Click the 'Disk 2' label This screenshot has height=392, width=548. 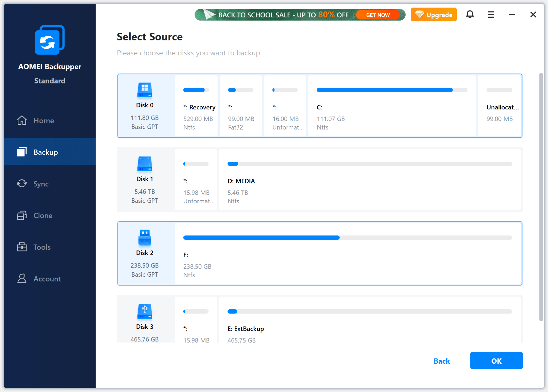point(145,253)
